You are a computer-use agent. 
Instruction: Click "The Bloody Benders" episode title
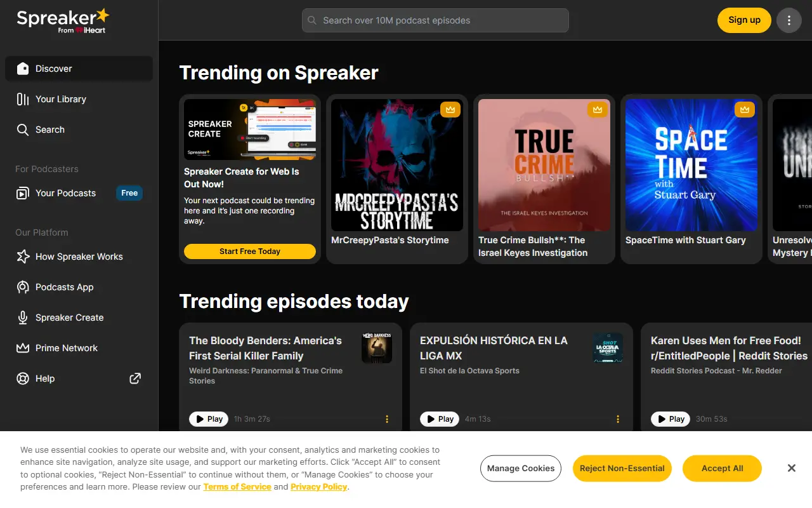[x=265, y=348]
